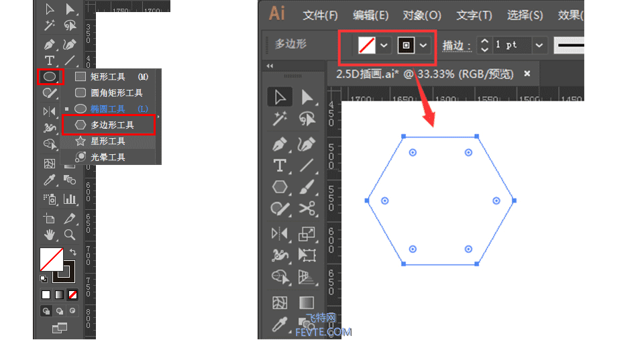
Task: Select the Perspective Grid tool
Action: click(x=307, y=277)
